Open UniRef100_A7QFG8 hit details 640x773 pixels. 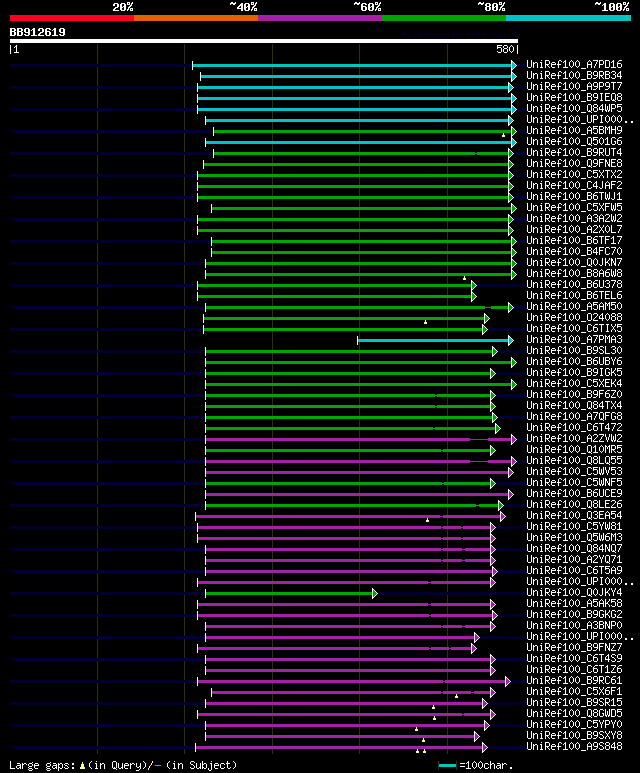pyautogui.click(x=574, y=417)
